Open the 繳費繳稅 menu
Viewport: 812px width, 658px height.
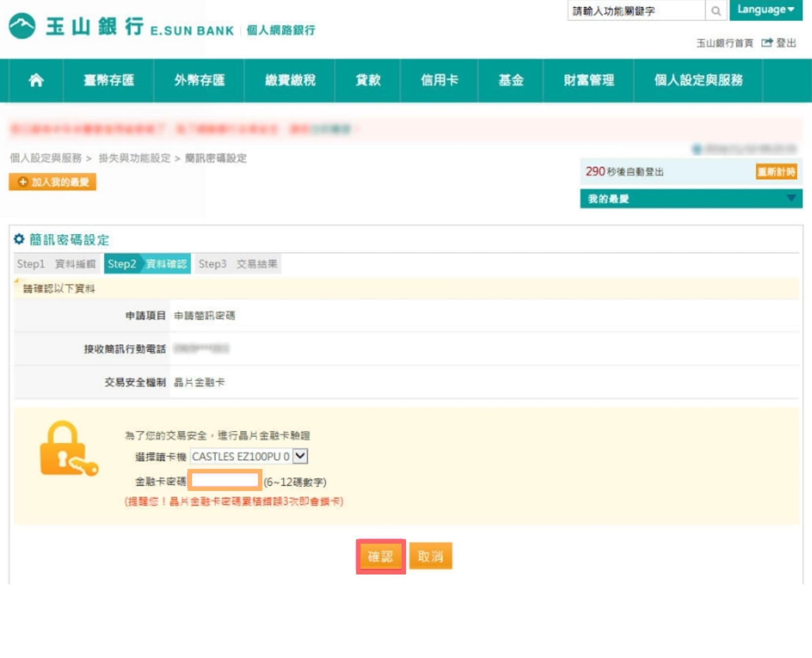pos(290,80)
